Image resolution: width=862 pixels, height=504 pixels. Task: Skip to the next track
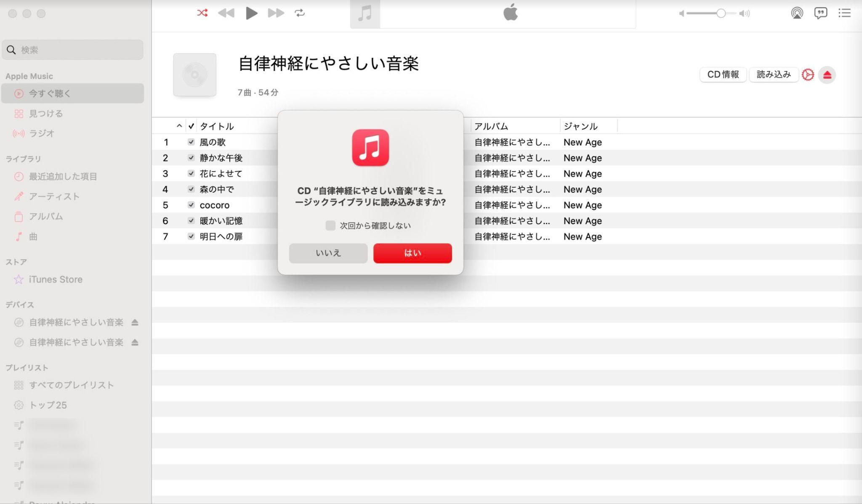pyautogui.click(x=276, y=13)
